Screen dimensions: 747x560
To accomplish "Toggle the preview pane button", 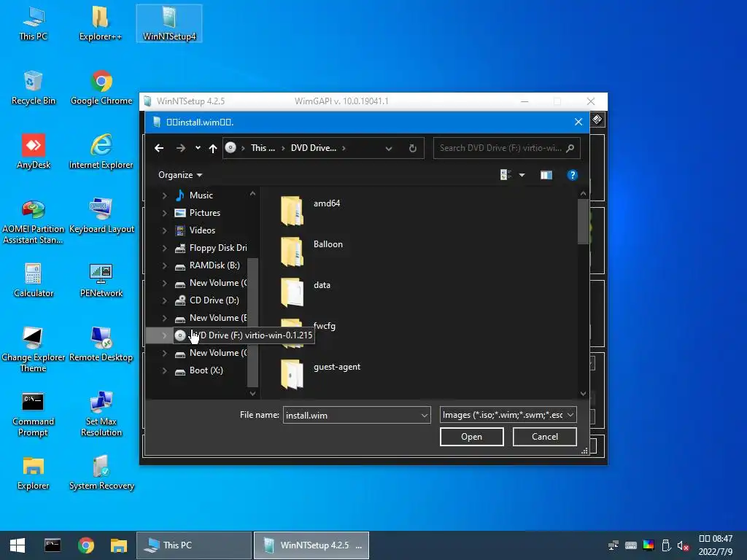I will [546, 175].
